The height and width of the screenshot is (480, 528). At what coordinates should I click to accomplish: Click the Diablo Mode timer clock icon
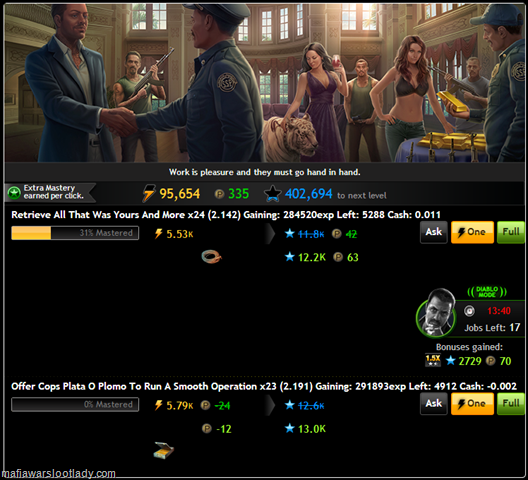(x=469, y=311)
